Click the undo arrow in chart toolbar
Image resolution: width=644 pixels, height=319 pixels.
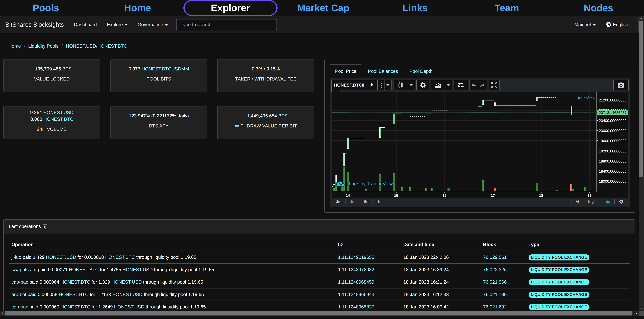coord(474,85)
